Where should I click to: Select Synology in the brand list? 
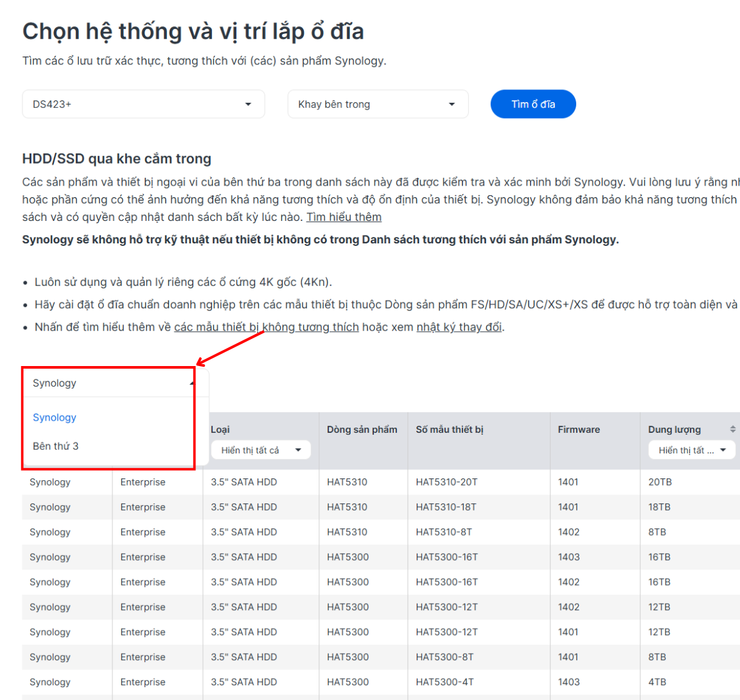pyautogui.click(x=54, y=417)
